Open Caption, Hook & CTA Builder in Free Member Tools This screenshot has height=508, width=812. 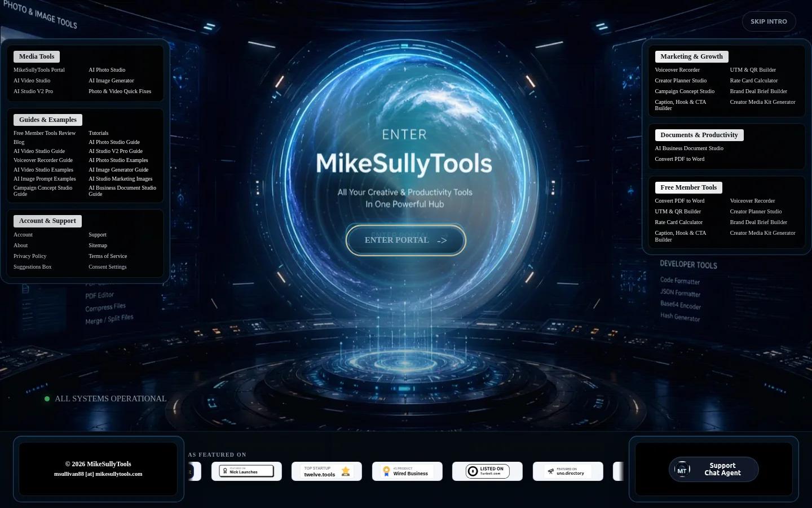(x=681, y=237)
